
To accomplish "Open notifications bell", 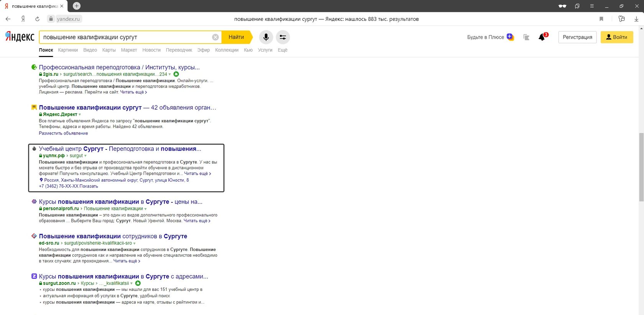I will click(542, 37).
